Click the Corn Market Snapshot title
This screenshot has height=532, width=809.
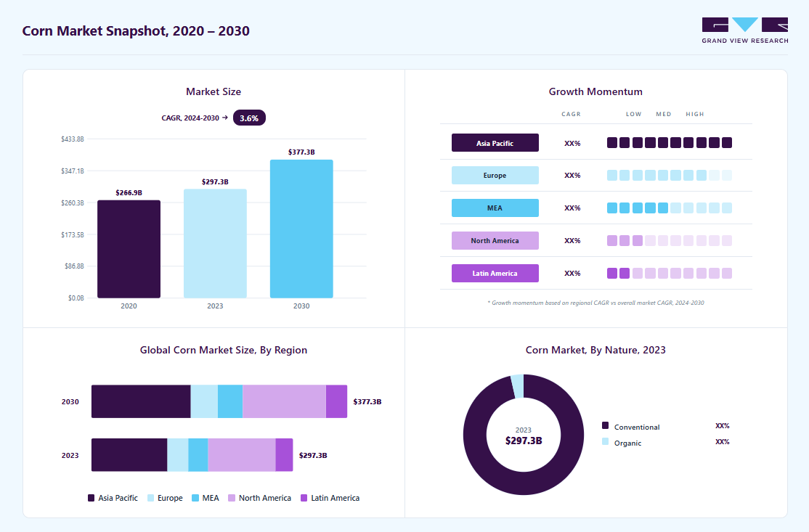136,31
